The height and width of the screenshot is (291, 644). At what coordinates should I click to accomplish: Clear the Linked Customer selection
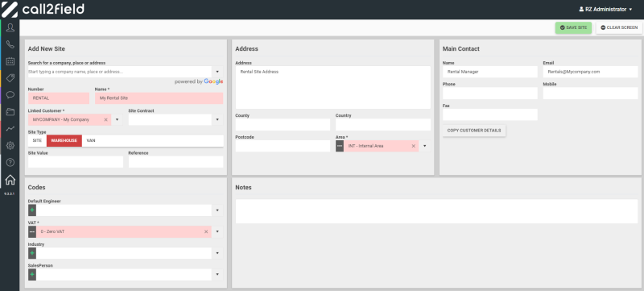[105, 119]
